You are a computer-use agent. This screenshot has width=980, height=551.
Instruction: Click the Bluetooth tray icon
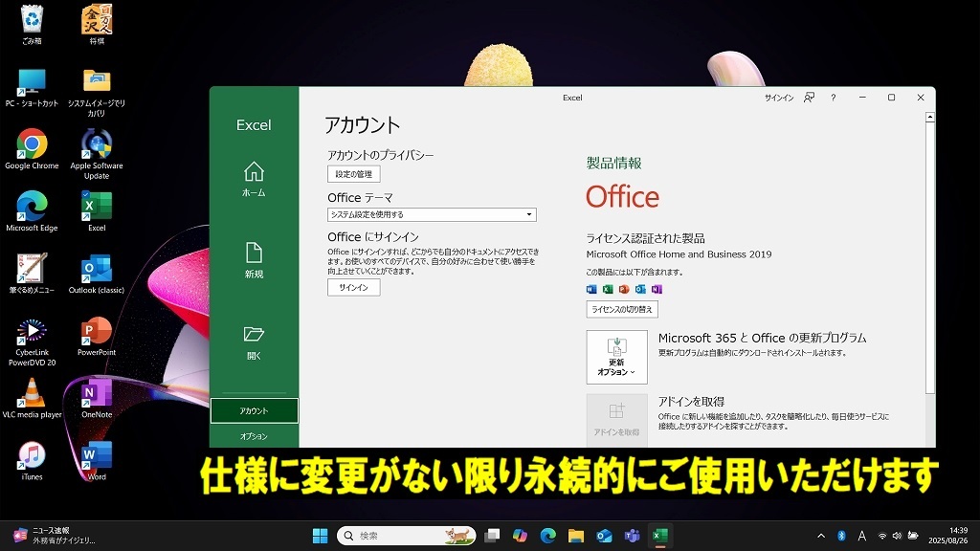point(841,536)
